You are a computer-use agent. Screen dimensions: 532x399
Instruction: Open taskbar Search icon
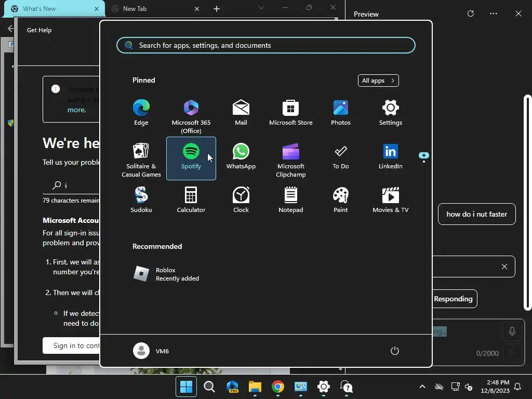pyautogui.click(x=209, y=387)
